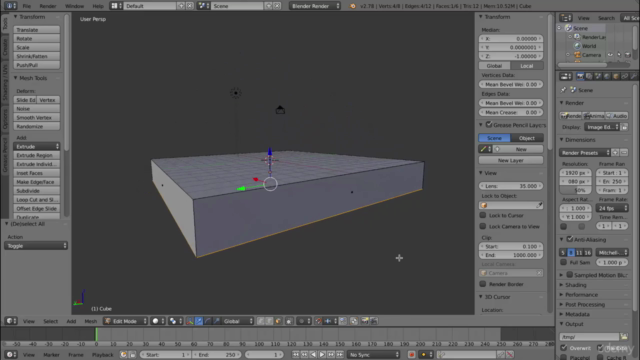640x360 pixels.
Task: Click the Loop Cut and Slide button
Action: coord(37,200)
